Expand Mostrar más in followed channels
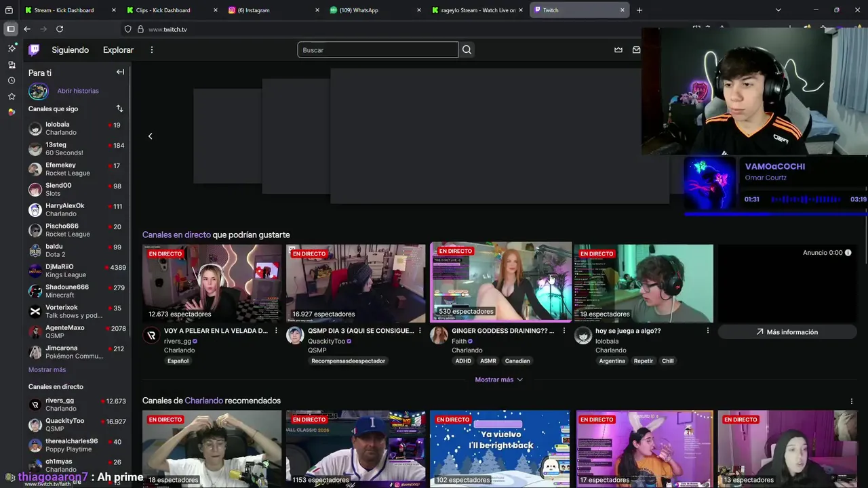This screenshot has height=488, width=868. point(47,370)
